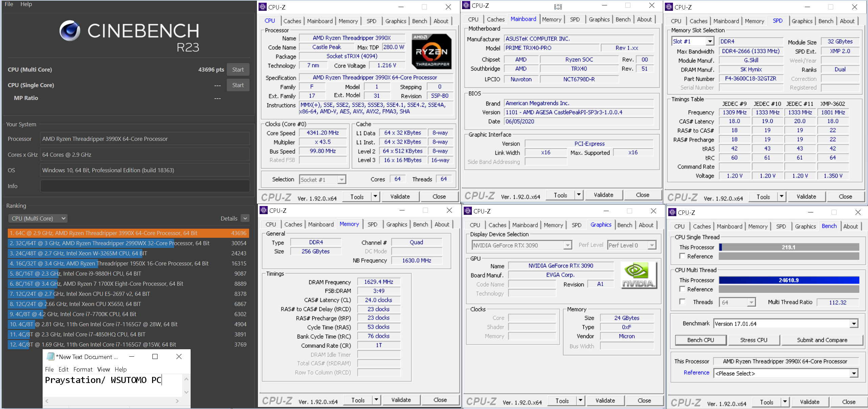The height and width of the screenshot is (409, 868).
Task: Click CPU-Z app icon in CPU tab window
Action: pos(263,7)
